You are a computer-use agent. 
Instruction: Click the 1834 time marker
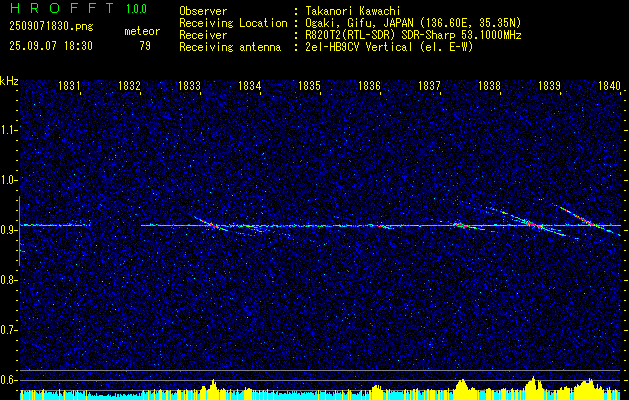249,85
